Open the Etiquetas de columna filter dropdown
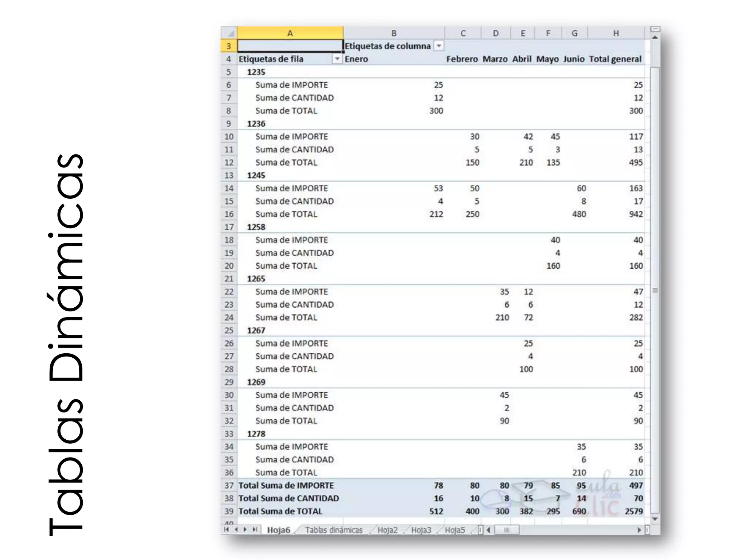 click(x=439, y=46)
